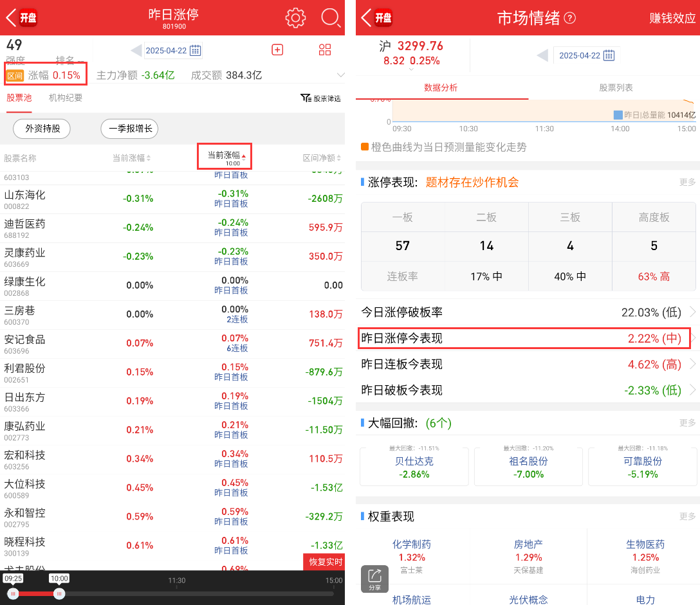This screenshot has width=700, height=605.
Task: Expand 昨日破板今表现 row
Action: click(x=692, y=390)
